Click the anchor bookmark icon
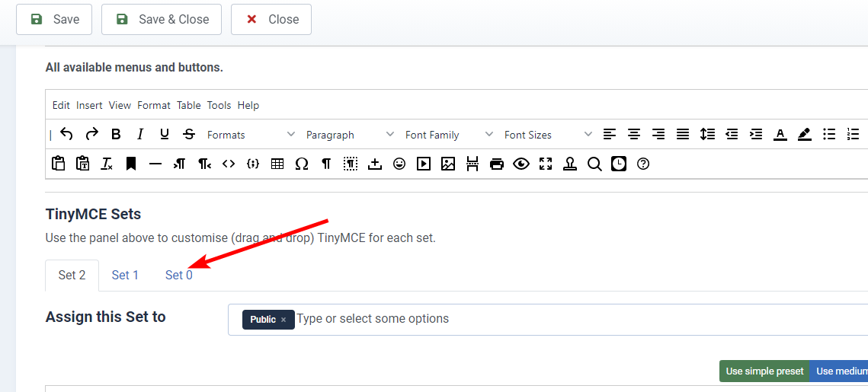 click(x=131, y=164)
